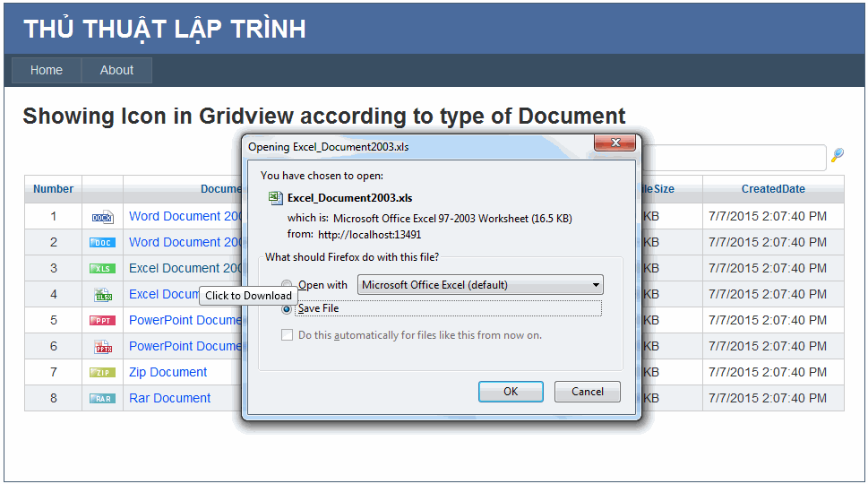
Task: Click the Number column header
Action: pos(53,189)
